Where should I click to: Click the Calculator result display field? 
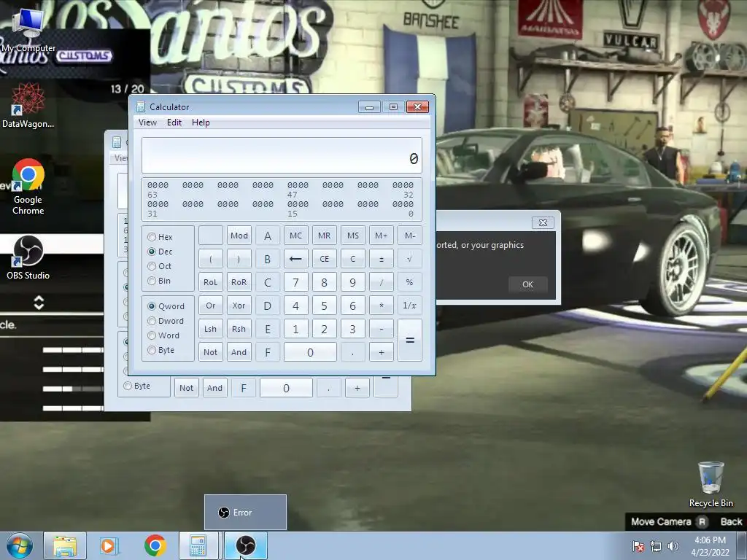point(282,156)
